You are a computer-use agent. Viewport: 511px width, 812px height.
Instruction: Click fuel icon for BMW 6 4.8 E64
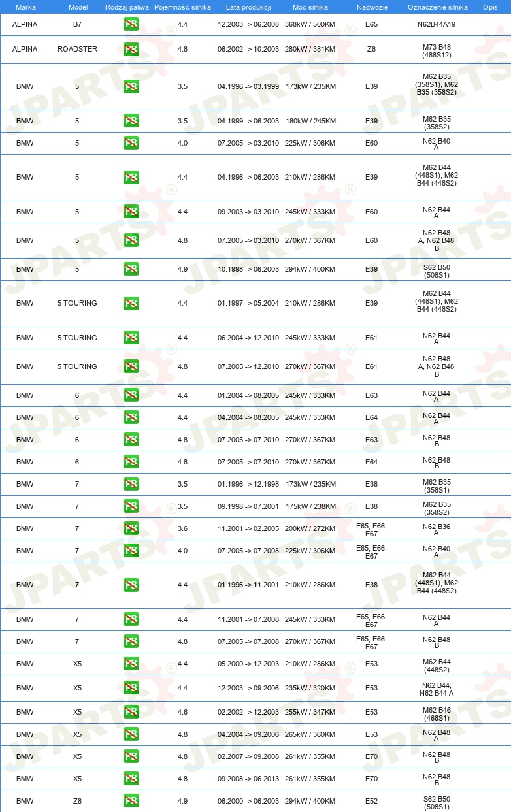131,462
